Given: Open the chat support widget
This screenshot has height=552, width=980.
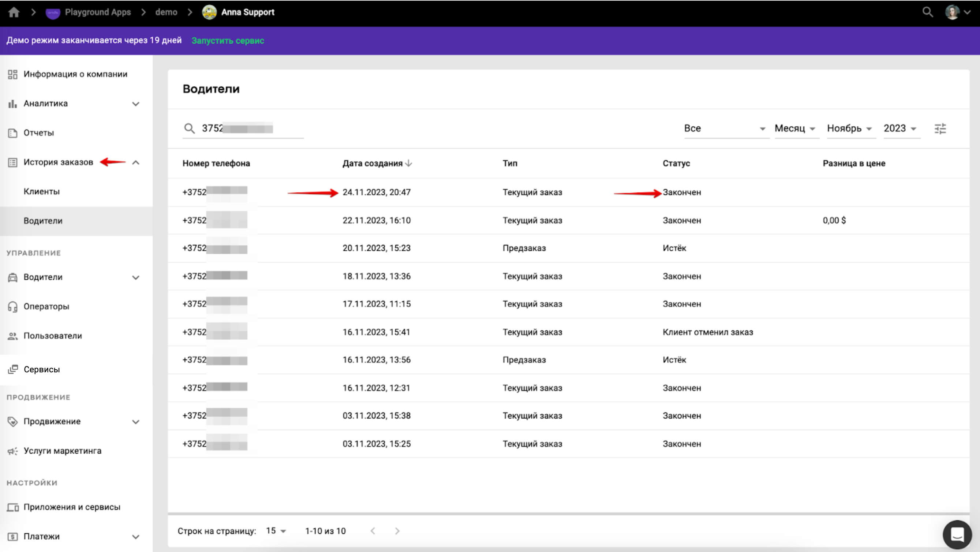Looking at the screenshot, I should click(957, 534).
